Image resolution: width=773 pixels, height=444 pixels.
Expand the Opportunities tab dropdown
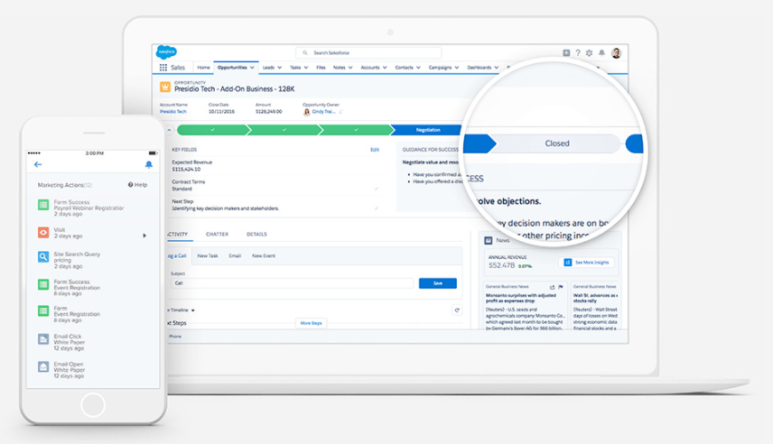pyautogui.click(x=253, y=68)
